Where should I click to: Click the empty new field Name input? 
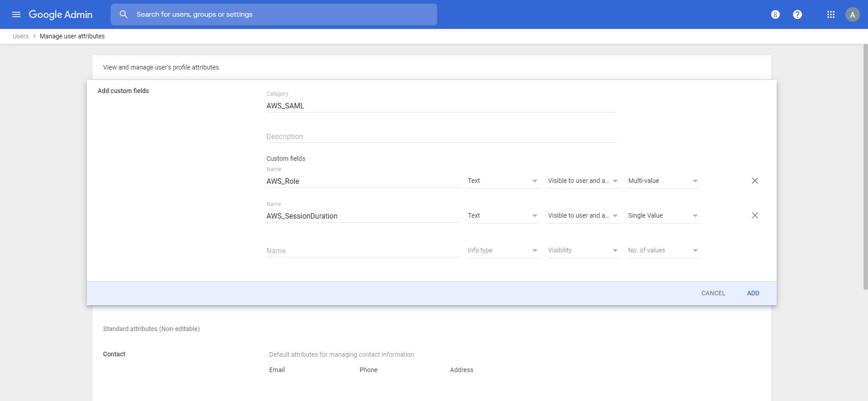click(x=363, y=251)
